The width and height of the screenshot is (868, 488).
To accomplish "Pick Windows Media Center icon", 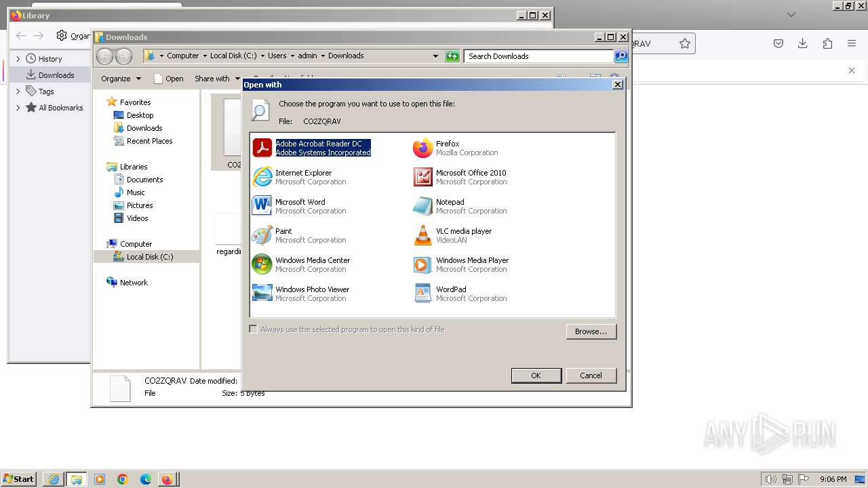I will click(x=262, y=264).
